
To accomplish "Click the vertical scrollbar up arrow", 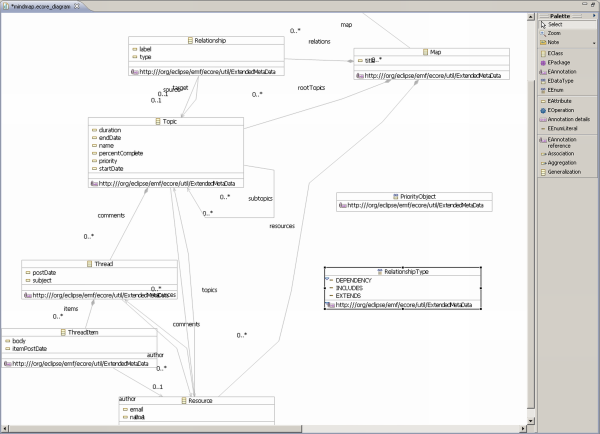I will pyautogui.click(x=531, y=17).
